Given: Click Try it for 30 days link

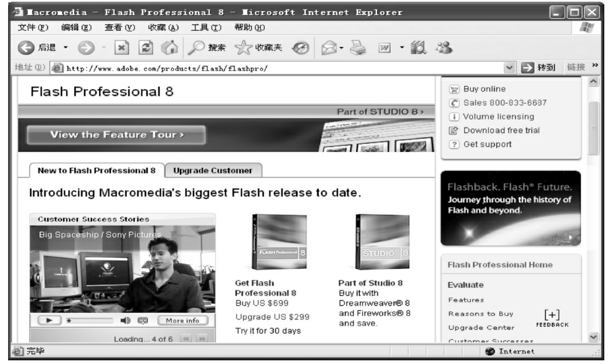Looking at the screenshot, I should click(268, 331).
